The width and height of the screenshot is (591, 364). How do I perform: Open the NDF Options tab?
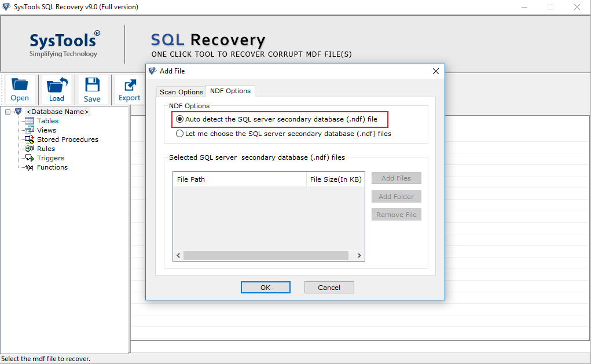[230, 91]
